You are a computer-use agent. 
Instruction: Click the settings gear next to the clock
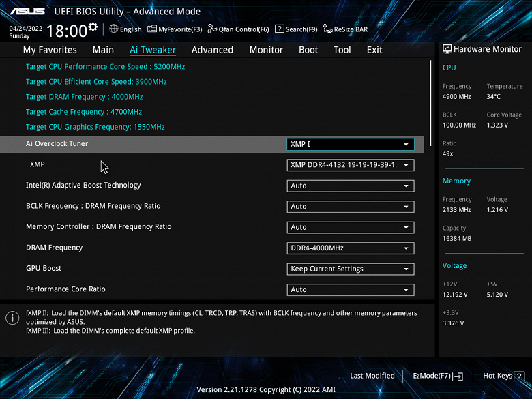pyautogui.click(x=93, y=27)
